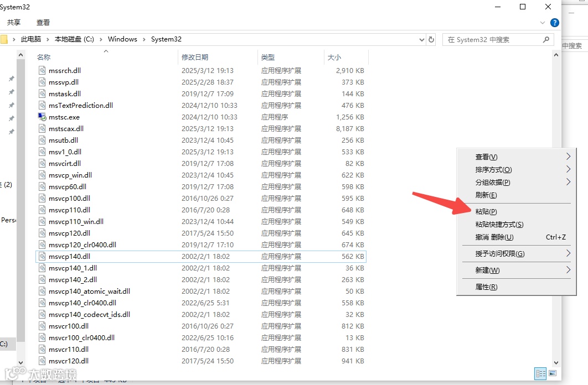Open dropdown chevron after 此电脑 breadcrumb
The image size is (588, 385).
tap(48, 39)
